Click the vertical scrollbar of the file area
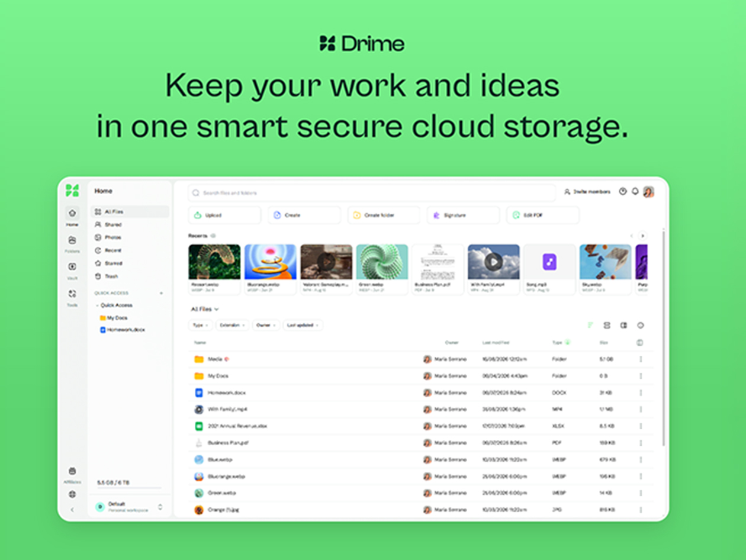This screenshot has height=560, width=746. (663, 337)
